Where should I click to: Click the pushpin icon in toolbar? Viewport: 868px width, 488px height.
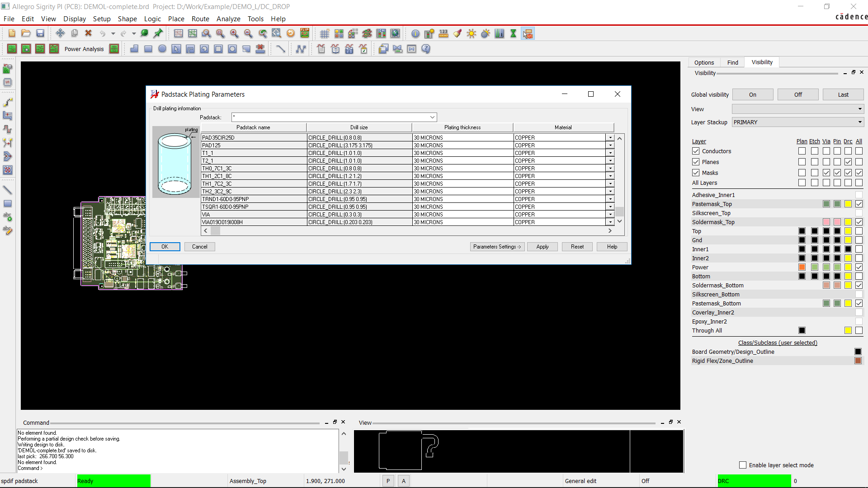[x=158, y=33]
